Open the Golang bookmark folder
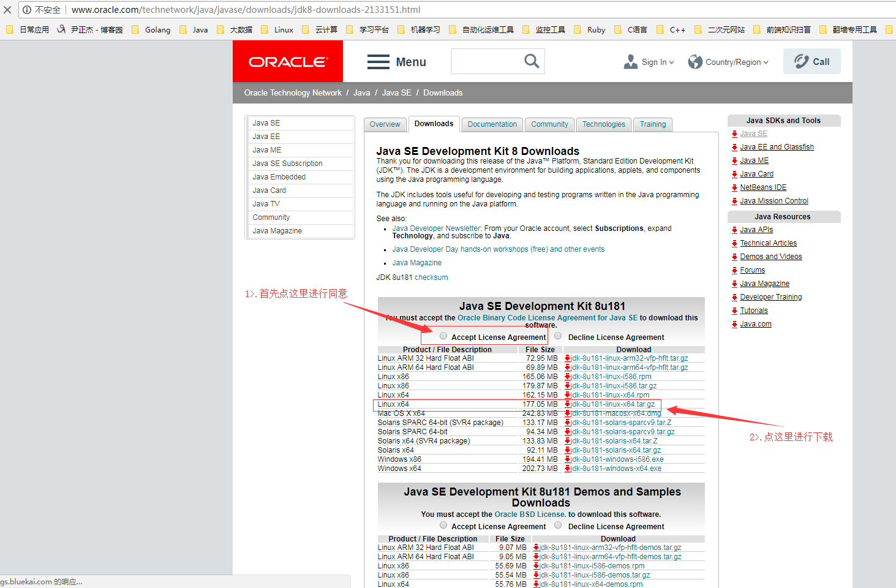The image size is (896, 588). click(151, 29)
